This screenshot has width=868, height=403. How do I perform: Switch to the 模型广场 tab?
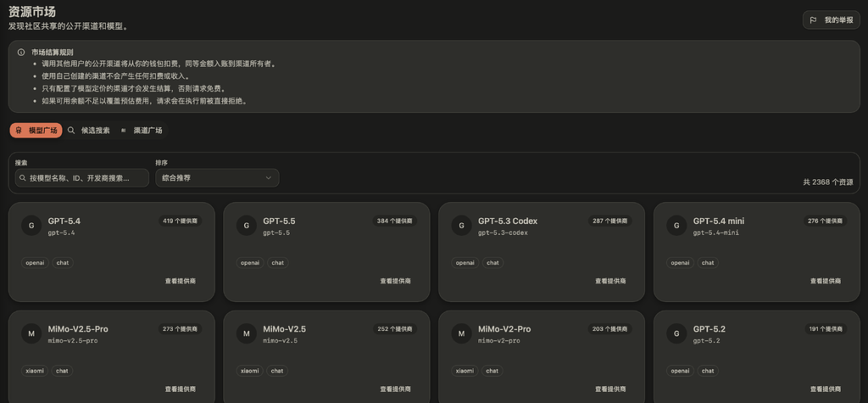tap(36, 131)
